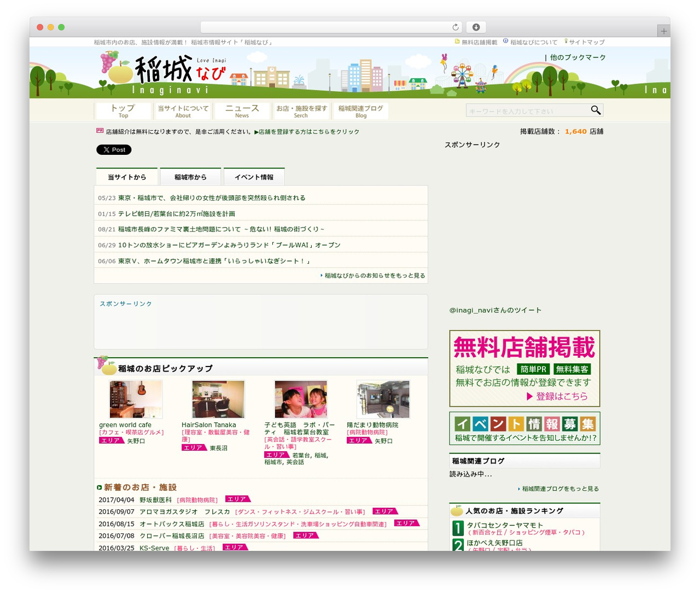700x593 pixels.
Task: Click 無料店舗掲載 registration banner
Action: pos(524,368)
